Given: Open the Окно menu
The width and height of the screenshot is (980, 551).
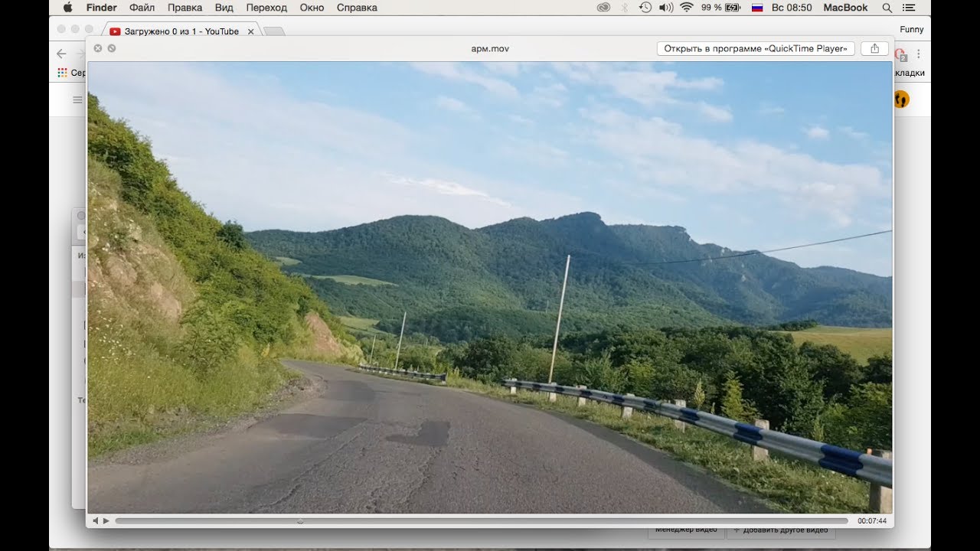Looking at the screenshot, I should [312, 8].
